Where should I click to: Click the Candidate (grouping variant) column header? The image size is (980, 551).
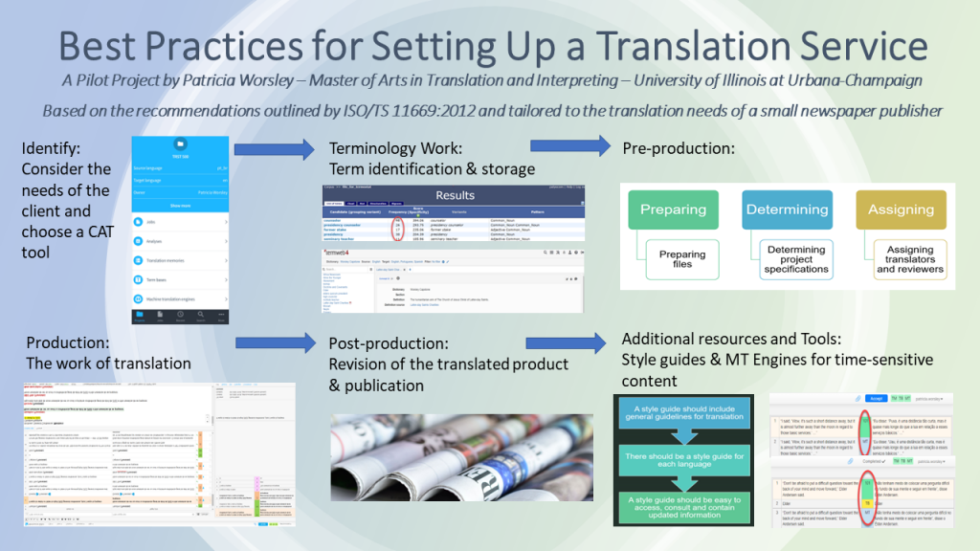point(355,212)
